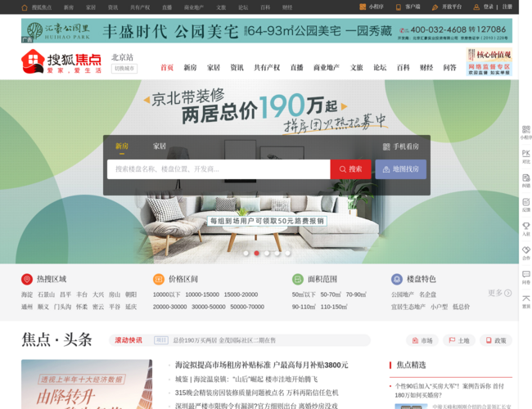Open the 政策 news category
The width and height of the screenshot is (532, 409).
coord(496,340)
